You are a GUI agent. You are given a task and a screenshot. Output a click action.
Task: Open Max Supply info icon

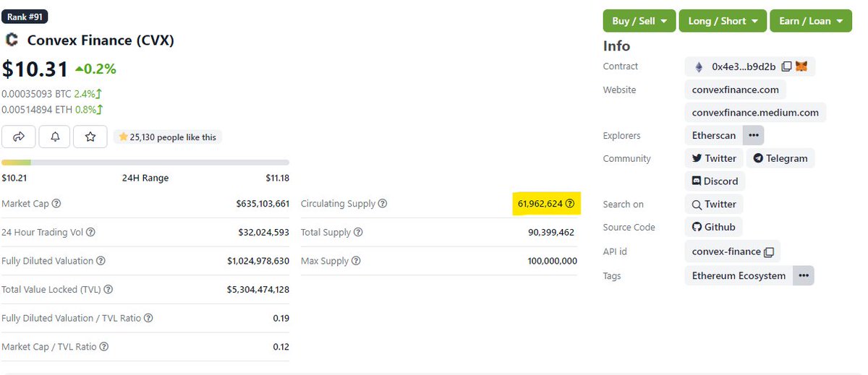tap(355, 261)
